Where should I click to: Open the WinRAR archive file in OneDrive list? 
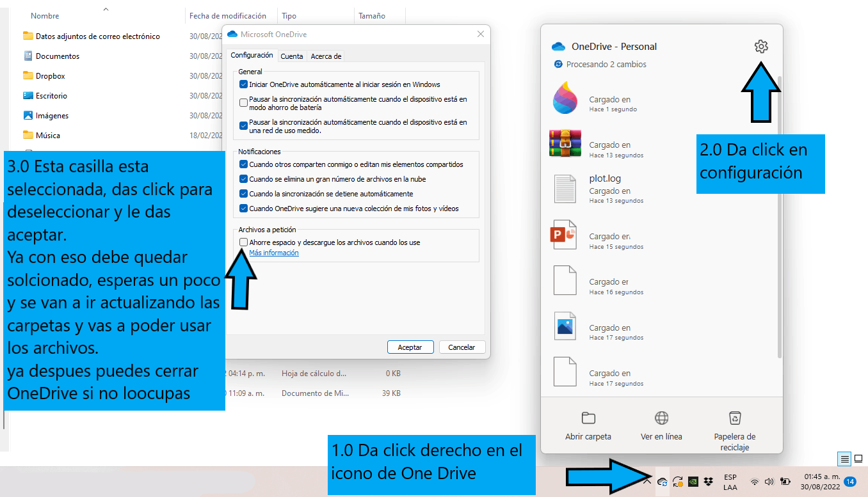point(565,143)
